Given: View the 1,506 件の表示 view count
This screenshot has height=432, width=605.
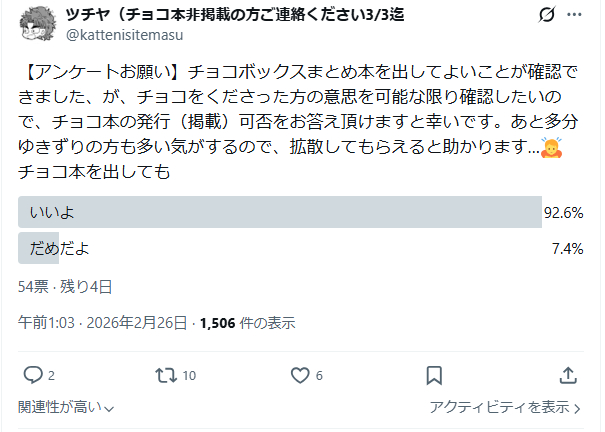Looking at the screenshot, I should (247, 323).
